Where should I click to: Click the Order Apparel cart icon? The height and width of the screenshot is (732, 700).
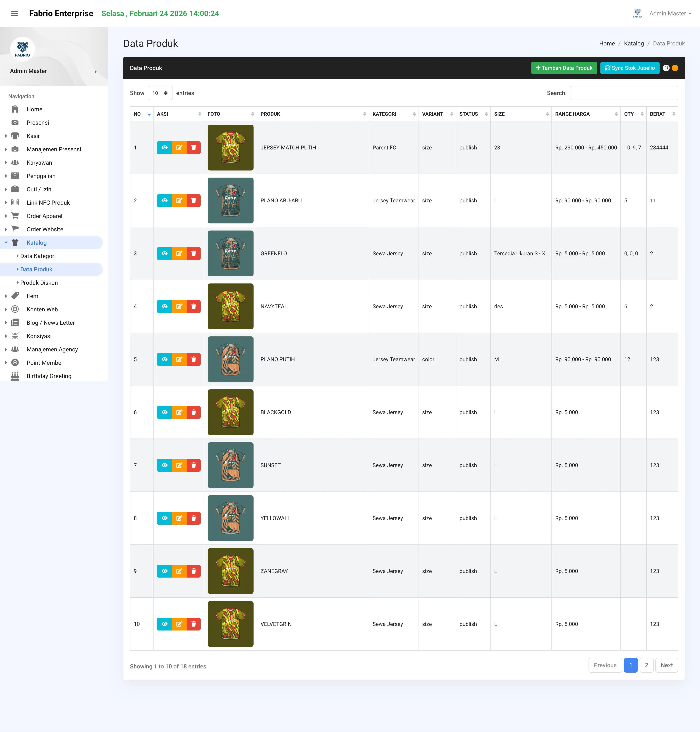click(15, 216)
